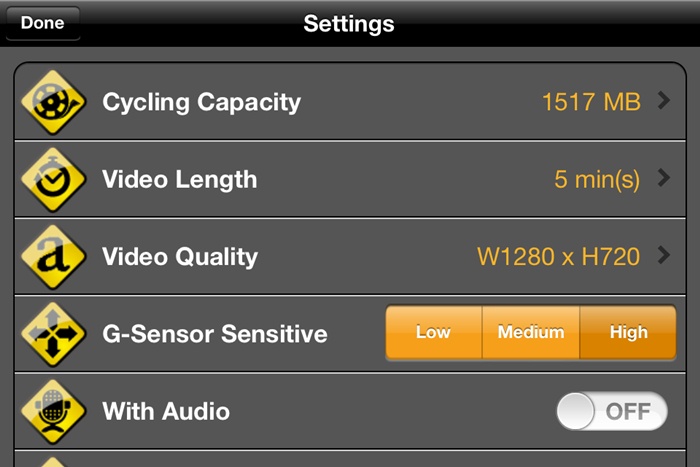The height and width of the screenshot is (467, 700).
Task: Click the Done button
Action: [x=43, y=23]
